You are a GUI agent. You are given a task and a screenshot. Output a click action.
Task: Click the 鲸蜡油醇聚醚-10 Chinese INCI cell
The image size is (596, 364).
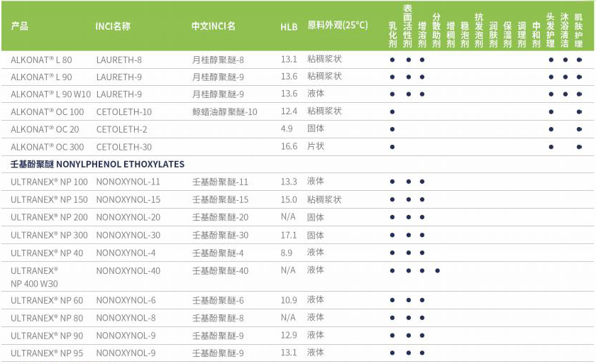coord(225,112)
